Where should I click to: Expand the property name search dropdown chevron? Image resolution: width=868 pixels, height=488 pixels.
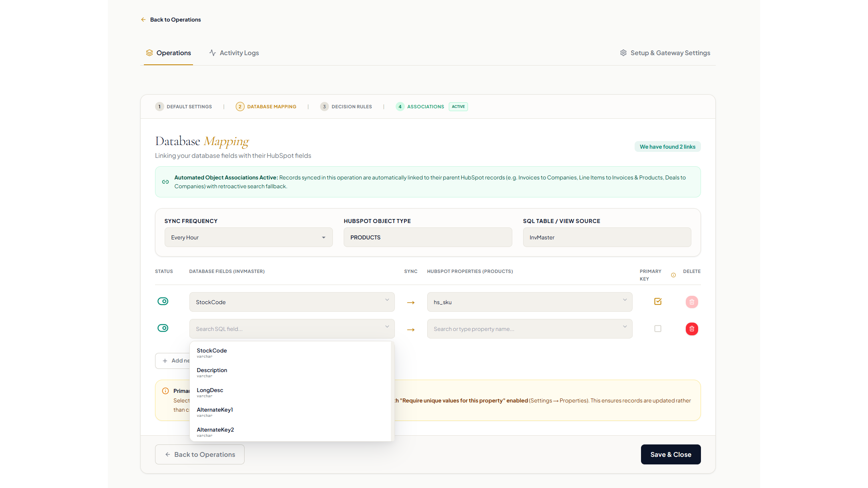625,327
